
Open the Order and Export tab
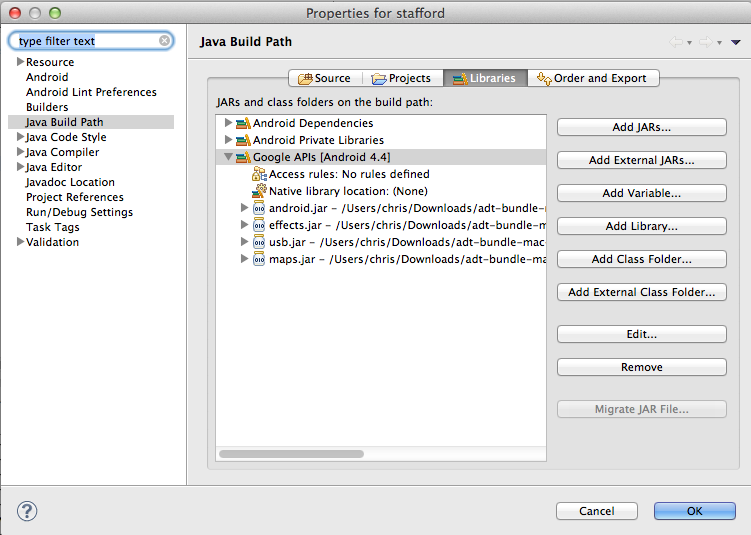pyautogui.click(x=591, y=78)
